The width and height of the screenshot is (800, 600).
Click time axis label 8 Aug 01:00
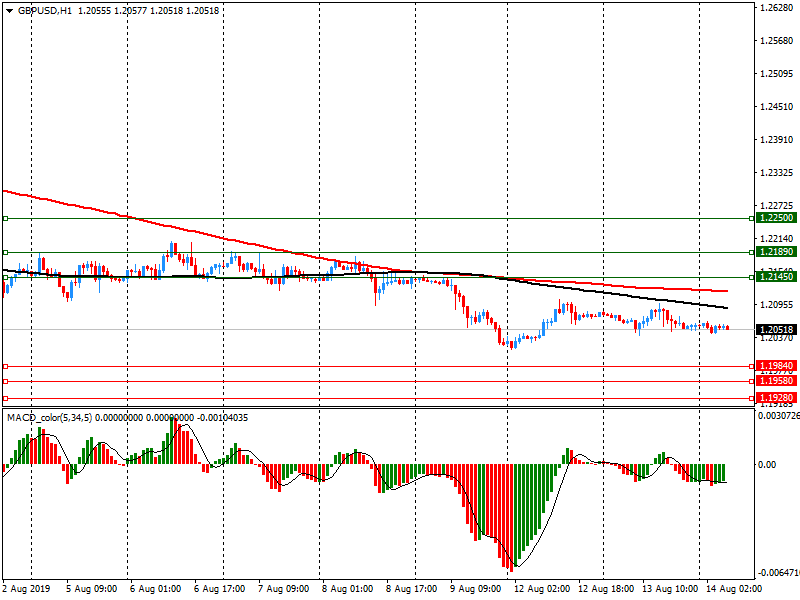point(347,589)
